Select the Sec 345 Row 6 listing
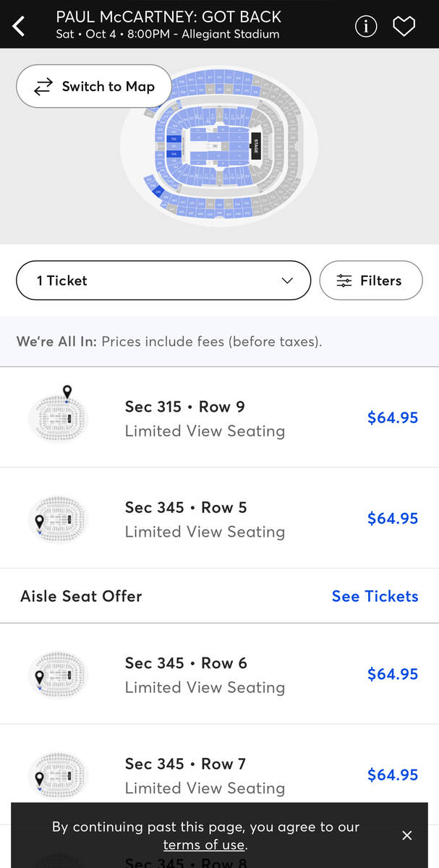 205,674
